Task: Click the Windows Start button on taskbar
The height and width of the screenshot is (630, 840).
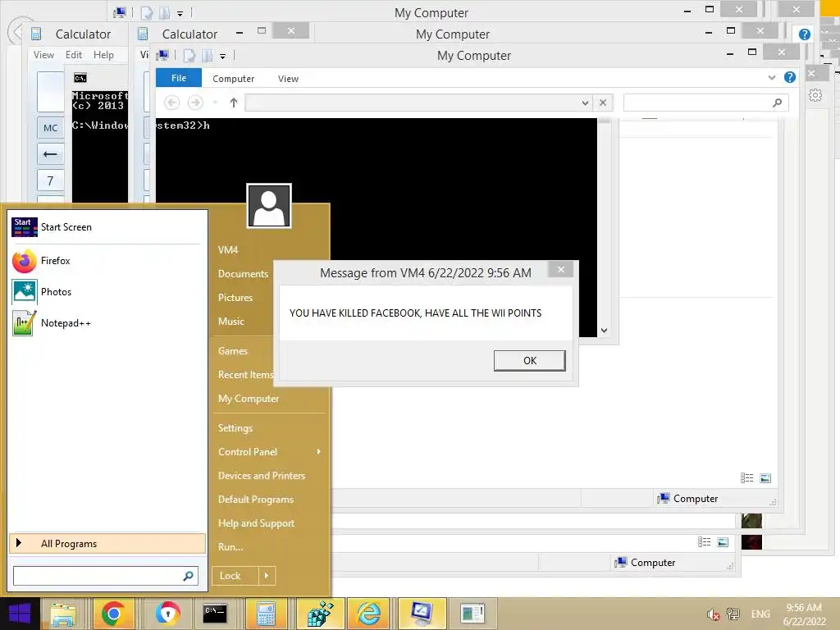Action: pos(20,614)
